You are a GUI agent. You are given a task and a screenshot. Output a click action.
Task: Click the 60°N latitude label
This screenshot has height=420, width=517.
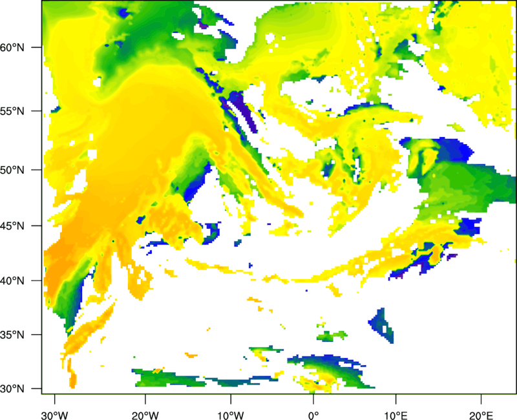coord(12,47)
